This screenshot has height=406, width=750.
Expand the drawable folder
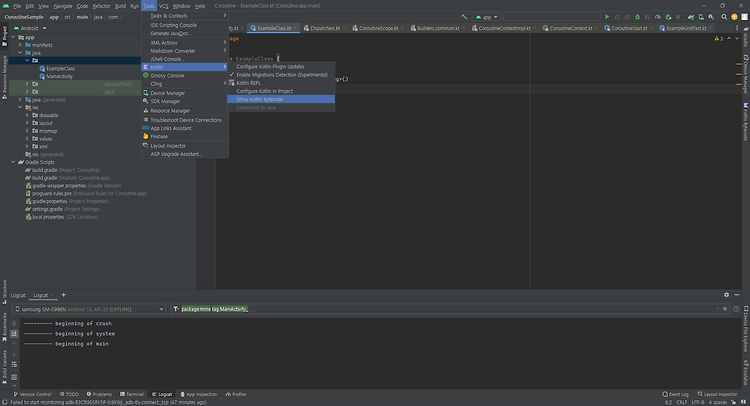coord(27,115)
